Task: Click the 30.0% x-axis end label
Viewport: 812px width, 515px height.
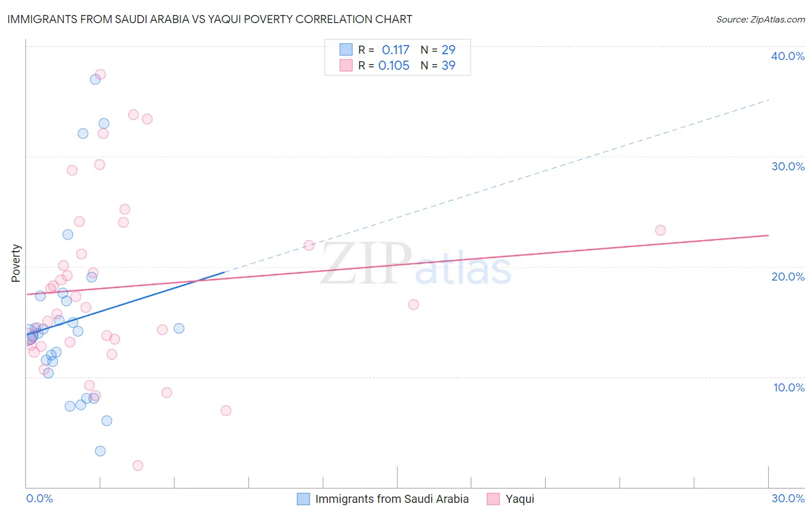Action: 788,498
